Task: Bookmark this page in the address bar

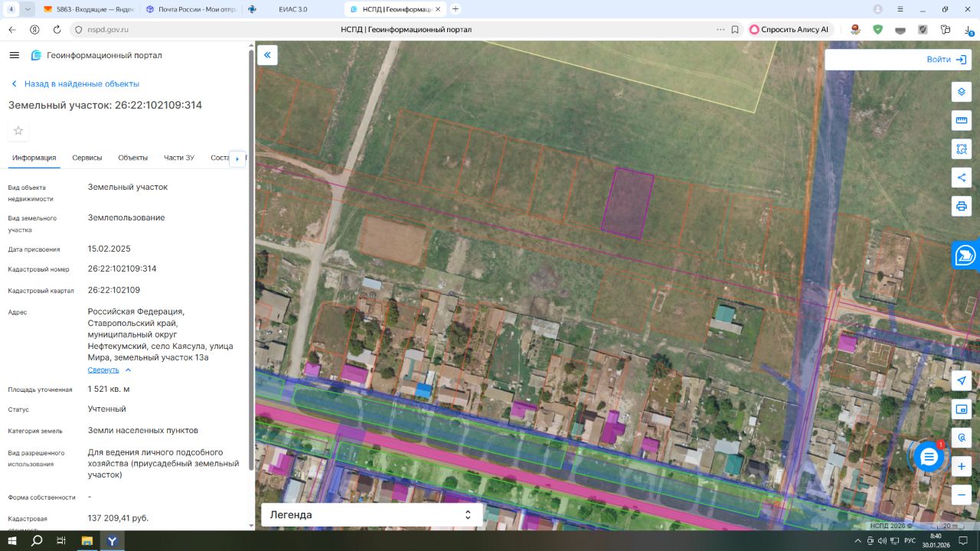Action: tap(735, 30)
